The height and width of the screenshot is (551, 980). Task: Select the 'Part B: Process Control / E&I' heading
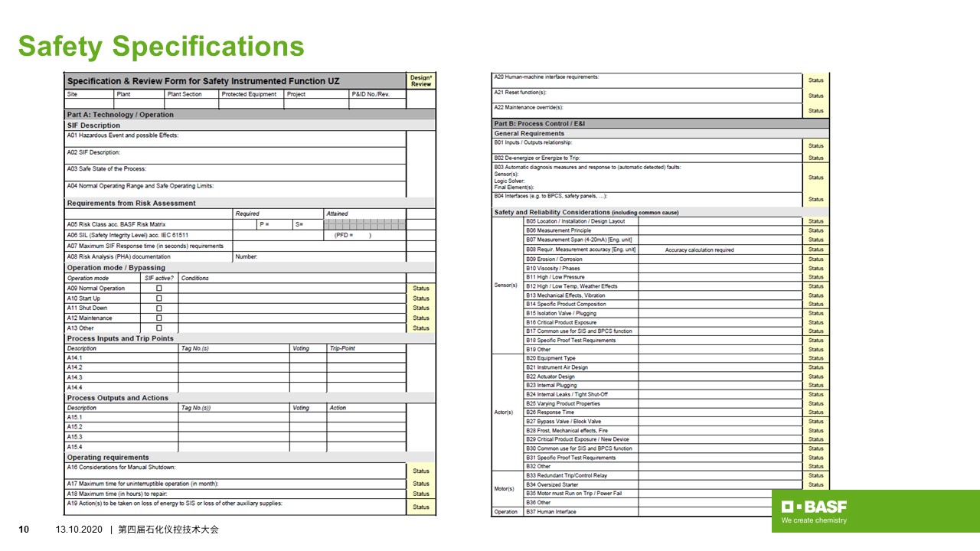[541, 123]
